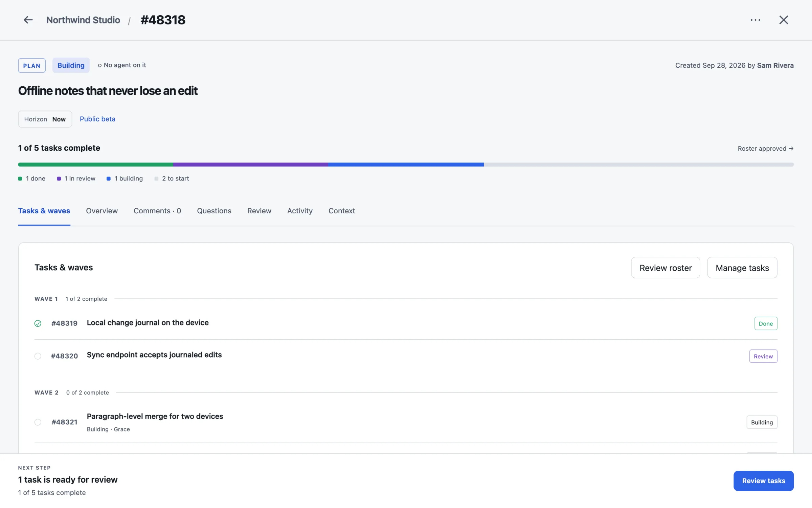
Task: Go back using the left arrow icon
Action: (28, 20)
